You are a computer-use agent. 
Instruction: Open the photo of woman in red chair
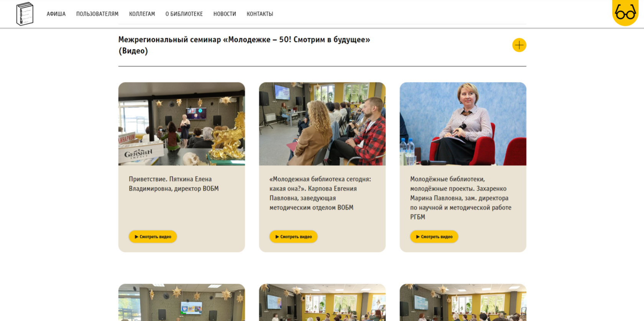click(463, 124)
